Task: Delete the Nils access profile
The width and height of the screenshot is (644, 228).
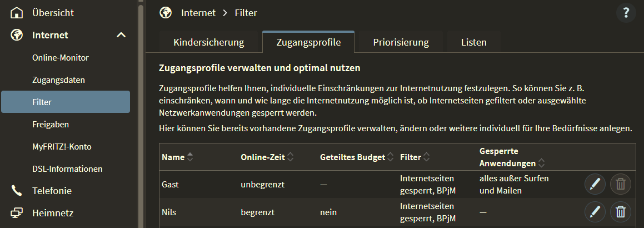Action: 621,212
